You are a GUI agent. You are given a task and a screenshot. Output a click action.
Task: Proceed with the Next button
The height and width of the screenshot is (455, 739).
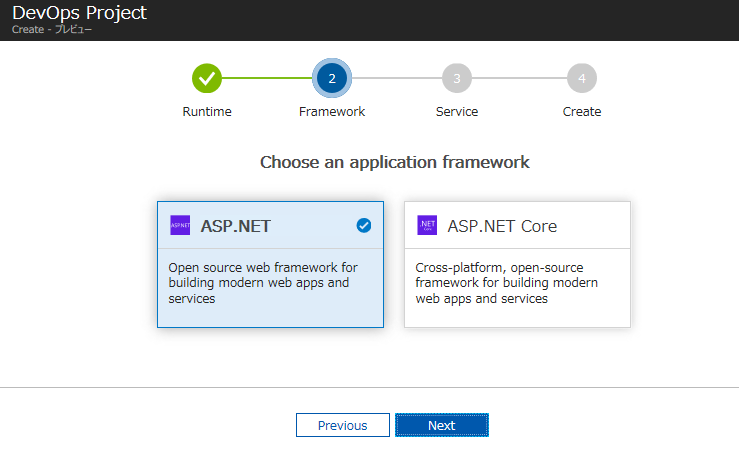pos(442,425)
